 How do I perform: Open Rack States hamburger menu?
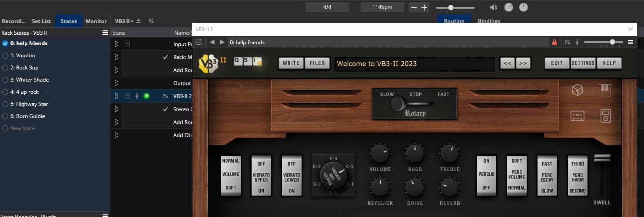105,33
